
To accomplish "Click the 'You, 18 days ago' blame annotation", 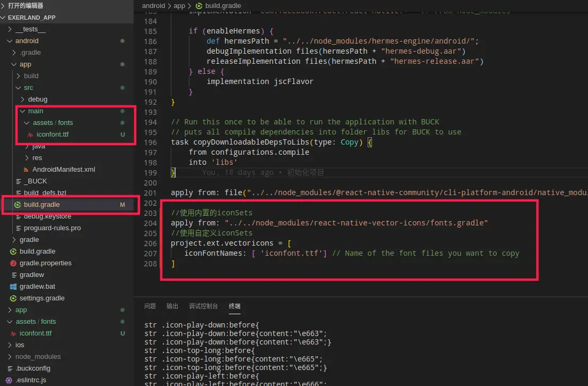I will tap(263, 172).
